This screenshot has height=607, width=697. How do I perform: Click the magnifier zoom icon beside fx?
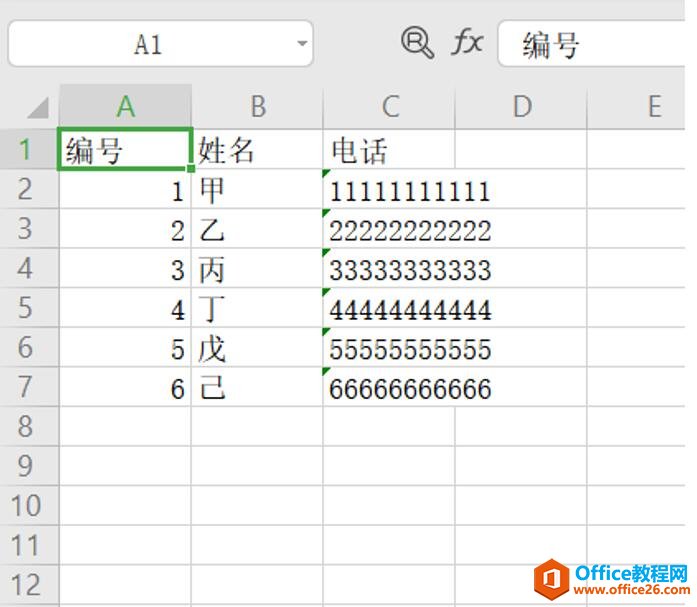click(417, 43)
